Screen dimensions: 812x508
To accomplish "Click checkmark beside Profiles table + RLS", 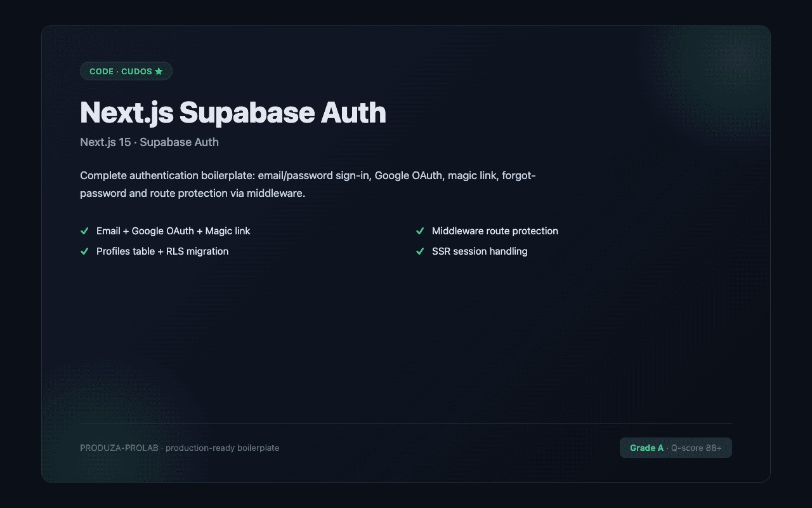I will pos(84,251).
